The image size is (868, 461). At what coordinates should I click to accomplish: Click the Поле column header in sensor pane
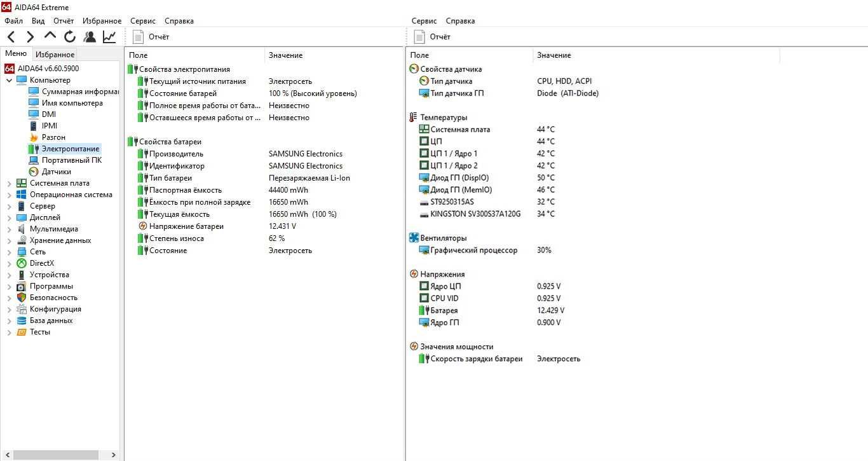(x=470, y=55)
